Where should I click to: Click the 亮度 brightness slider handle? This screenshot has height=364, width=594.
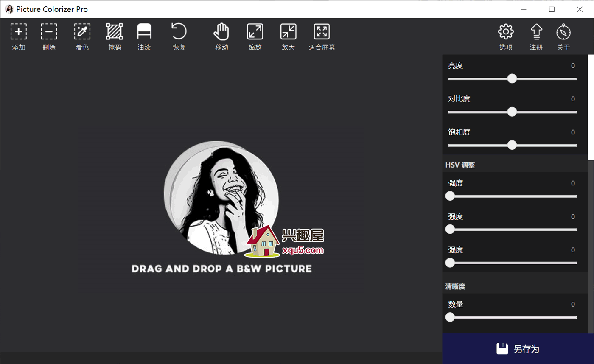512,78
